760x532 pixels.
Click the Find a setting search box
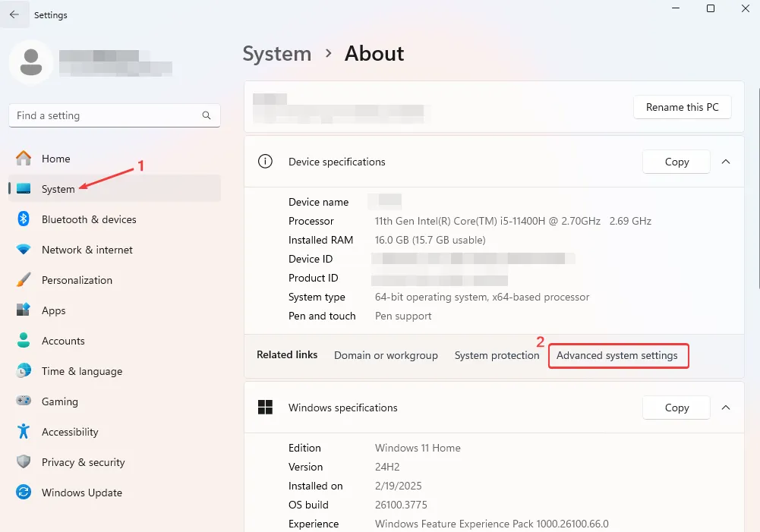[x=106, y=116]
